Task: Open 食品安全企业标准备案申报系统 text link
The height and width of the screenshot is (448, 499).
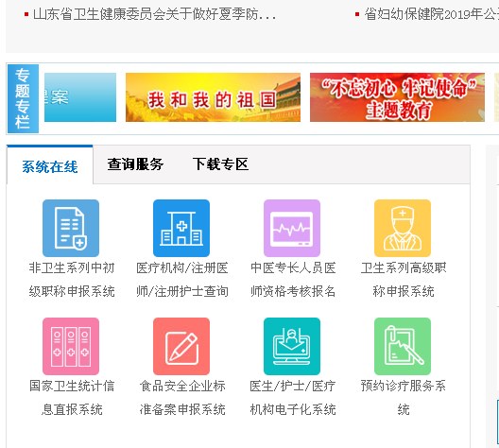Action: (182, 398)
